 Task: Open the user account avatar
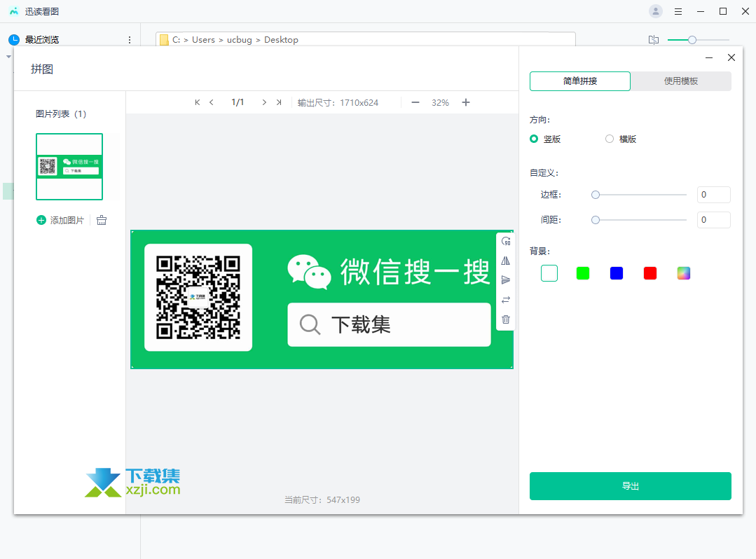656,11
